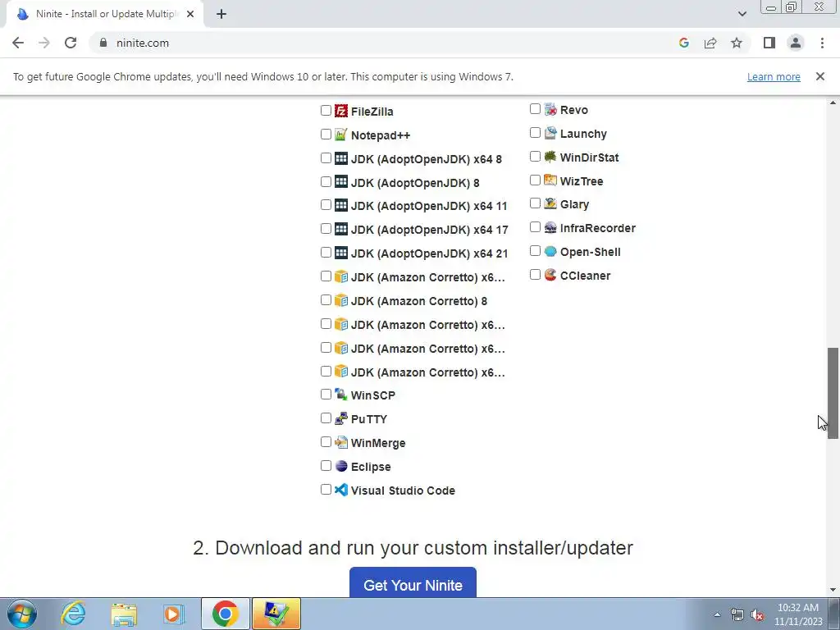Open a new tab with plus button
The width and height of the screenshot is (840, 630).
(221, 14)
